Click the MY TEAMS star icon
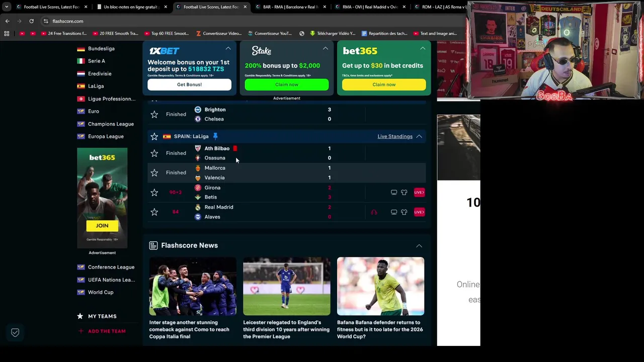The height and width of the screenshot is (362, 644). click(80, 316)
